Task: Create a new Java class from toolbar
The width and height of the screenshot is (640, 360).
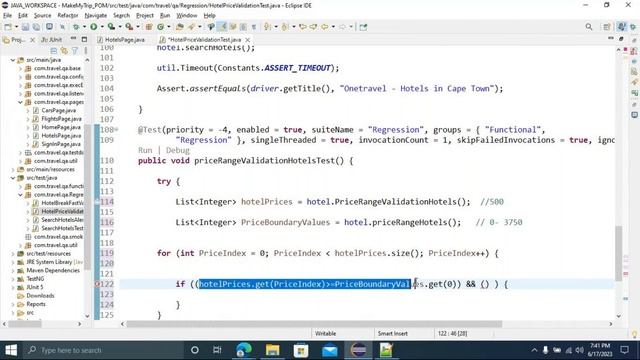Action: click(x=160, y=27)
